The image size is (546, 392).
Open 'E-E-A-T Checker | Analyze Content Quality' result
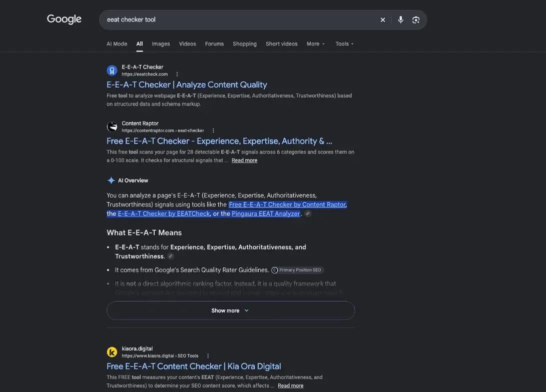tap(187, 84)
